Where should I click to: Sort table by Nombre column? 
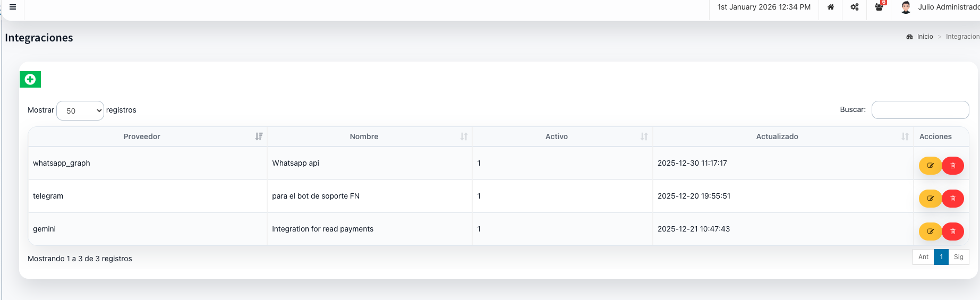pyautogui.click(x=364, y=136)
